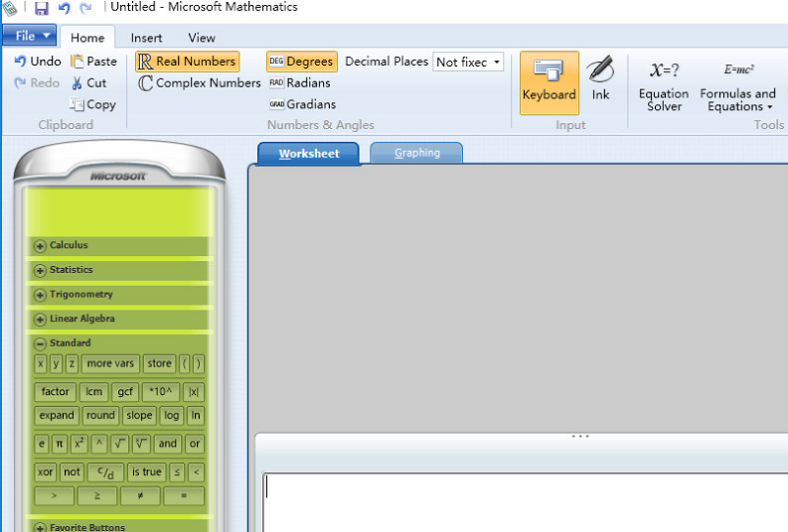Click the quick access Undo arrow
Image resolution: width=788 pixels, height=532 pixels.
point(64,8)
